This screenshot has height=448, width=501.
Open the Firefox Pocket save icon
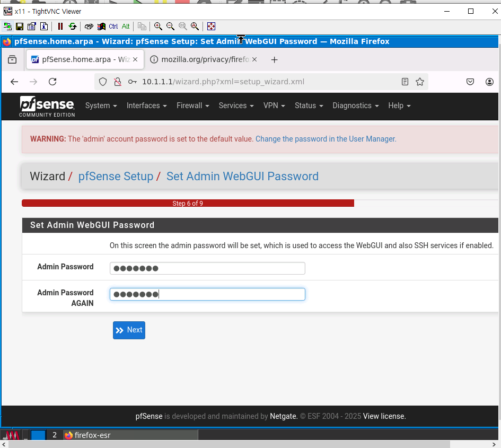[470, 82]
